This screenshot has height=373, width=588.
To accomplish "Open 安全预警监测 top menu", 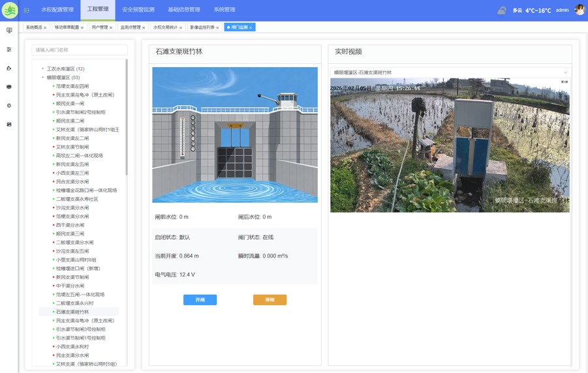I will pos(138,10).
